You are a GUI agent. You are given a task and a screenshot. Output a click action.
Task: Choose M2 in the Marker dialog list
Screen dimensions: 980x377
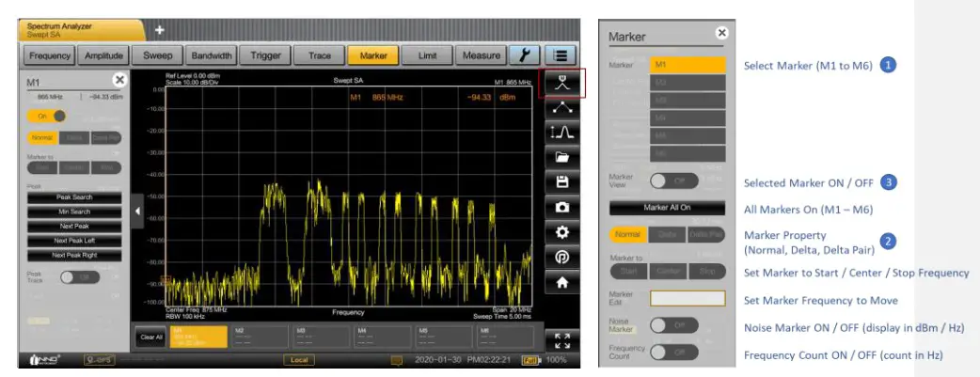pos(688,83)
